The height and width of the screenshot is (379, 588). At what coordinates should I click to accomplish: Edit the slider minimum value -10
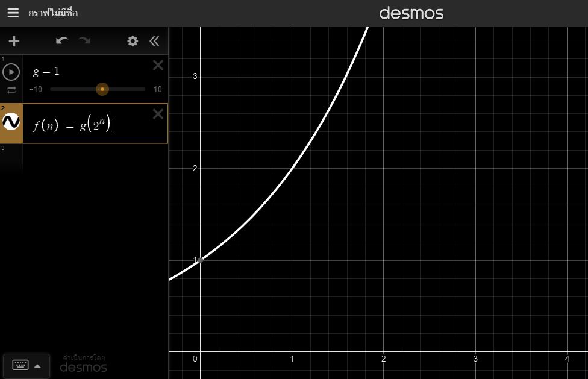coord(36,89)
